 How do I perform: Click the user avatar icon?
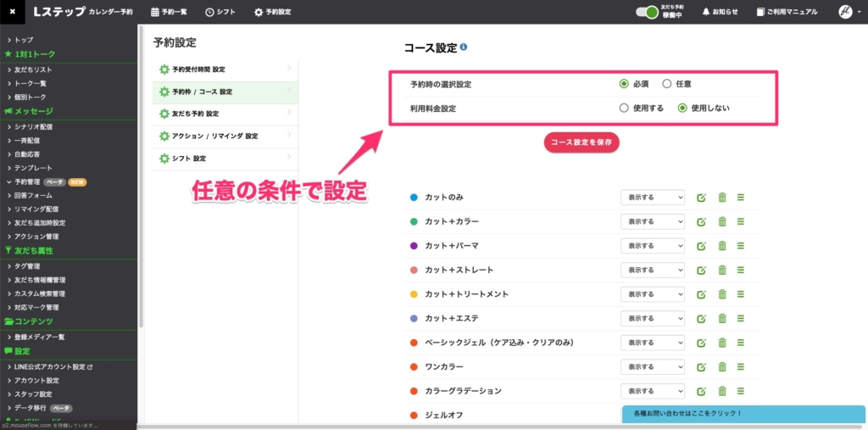pos(844,12)
